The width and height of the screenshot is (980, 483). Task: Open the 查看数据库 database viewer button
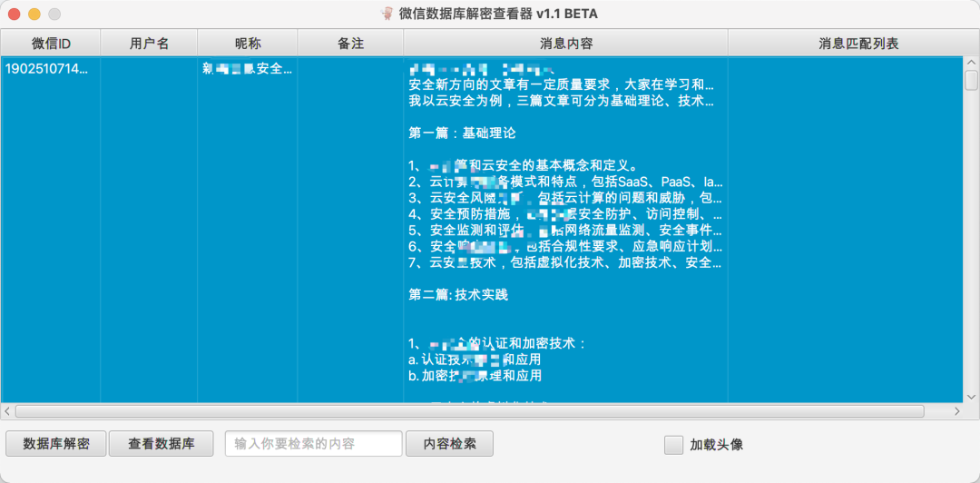tap(161, 444)
